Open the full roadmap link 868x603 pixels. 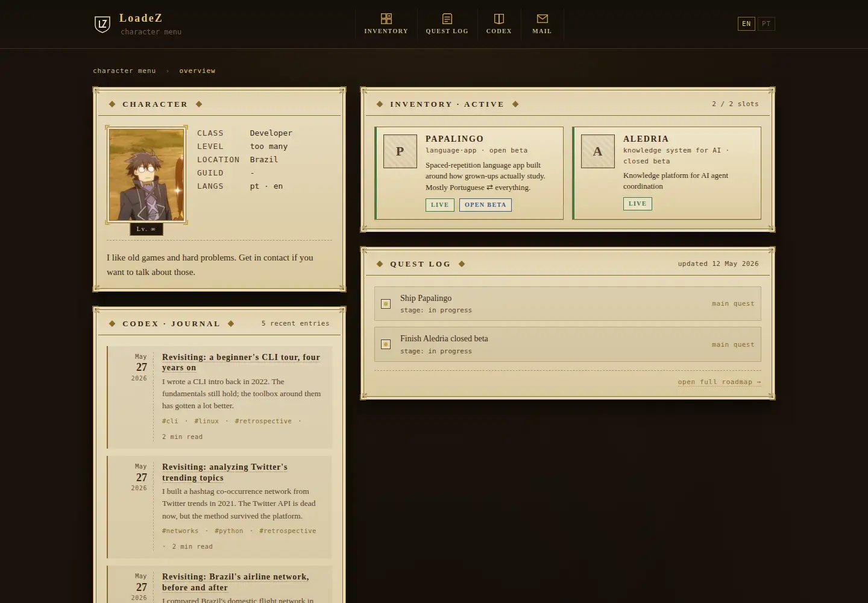(x=719, y=382)
